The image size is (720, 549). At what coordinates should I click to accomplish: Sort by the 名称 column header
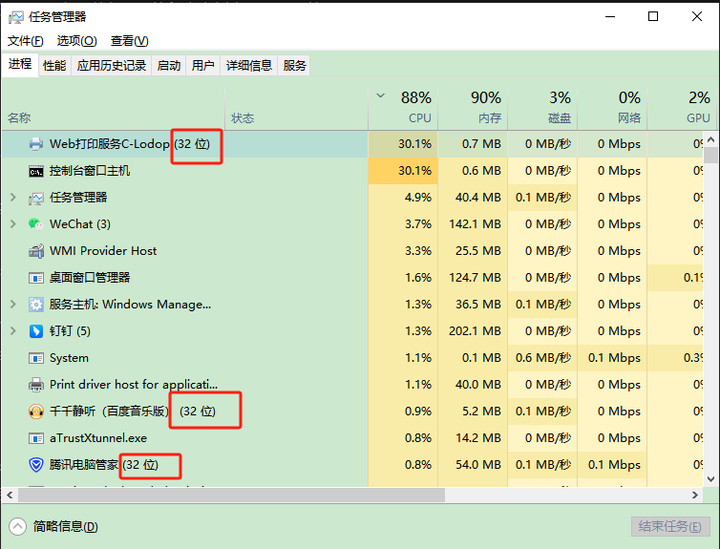(113, 109)
